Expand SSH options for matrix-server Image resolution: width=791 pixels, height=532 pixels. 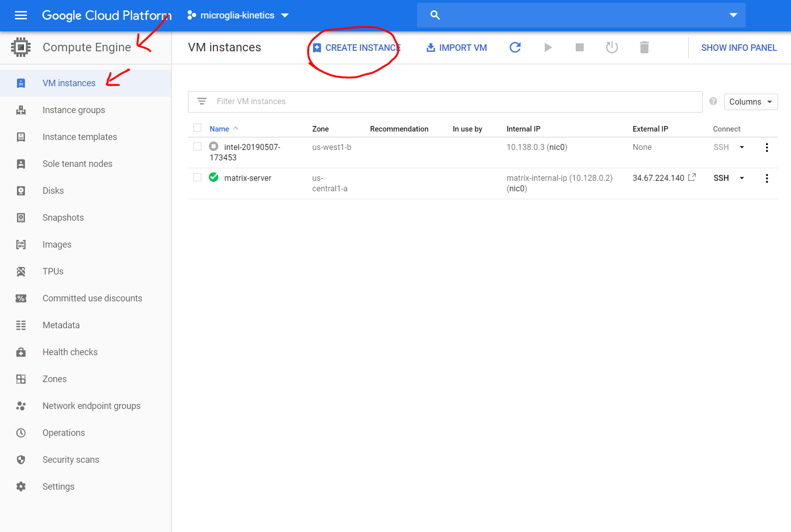point(742,178)
